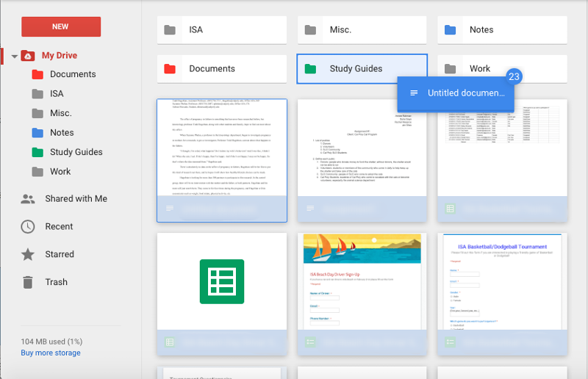Open Study Guides in the sidebar tree
This screenshot has width=588, height=379.
pos(76,152)
